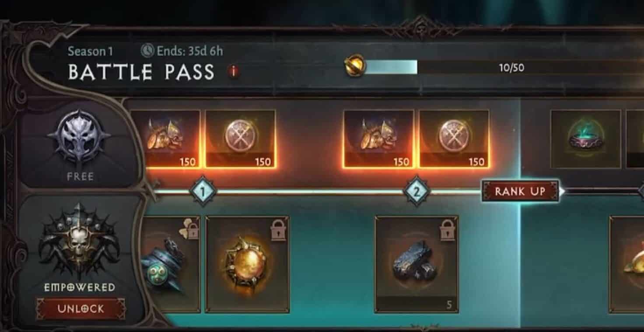Screen dimensions: 644x332
Task: Claim rank 2 golden armor reward
Action: coord(378,139)
